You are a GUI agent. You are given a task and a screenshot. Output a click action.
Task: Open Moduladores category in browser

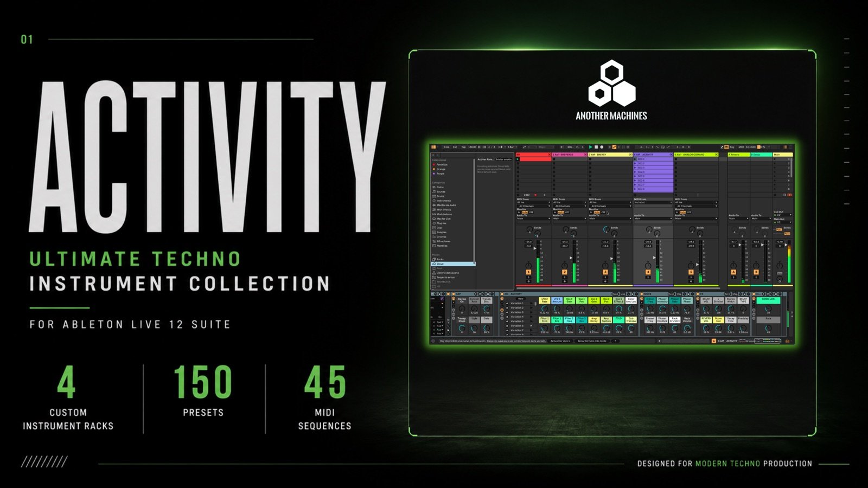(443, 214)
